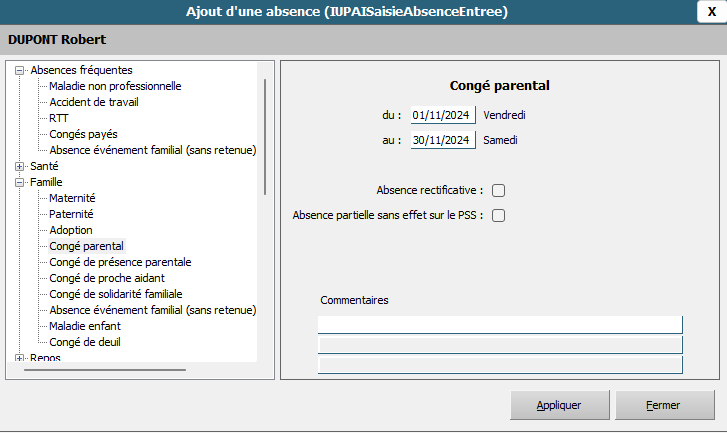This screenshot has width=727, height=433.
Task: Select Paternité absence type
Action: 71,214
